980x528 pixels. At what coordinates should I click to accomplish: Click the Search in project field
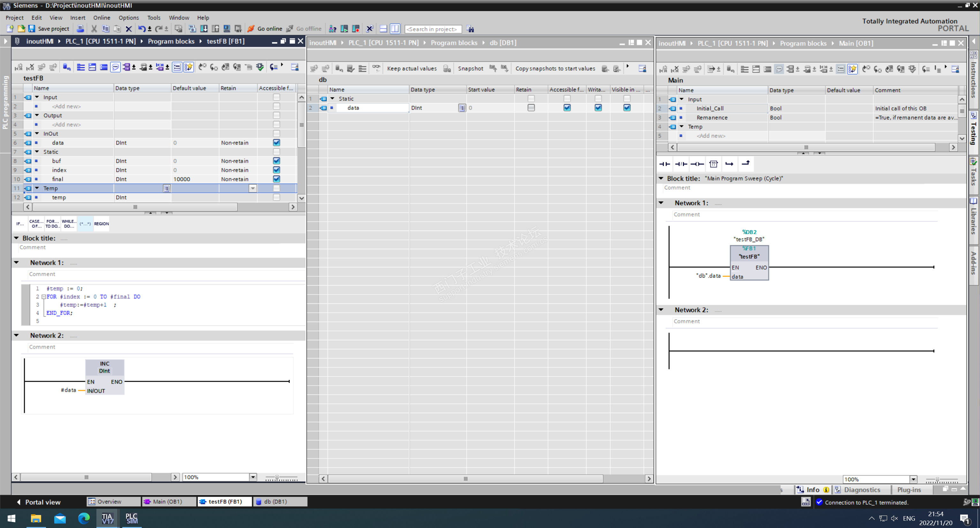point(433,29)
